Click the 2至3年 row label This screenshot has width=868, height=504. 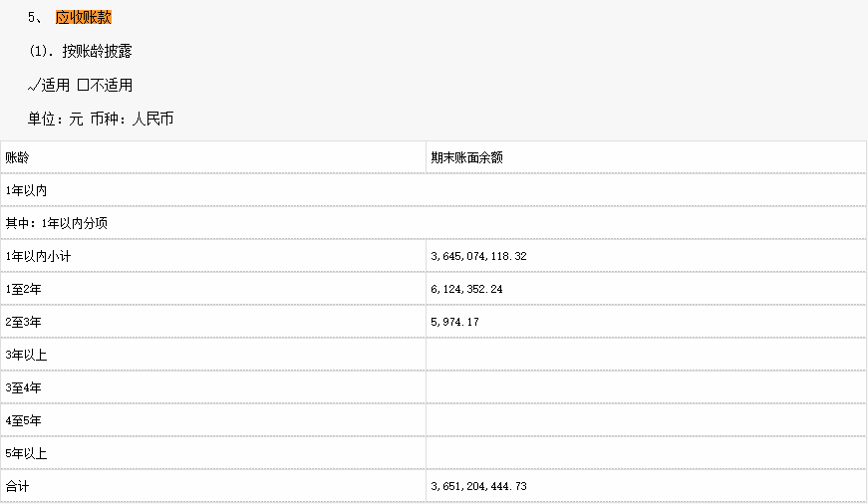pyautogui.click(x=23, y=322)
